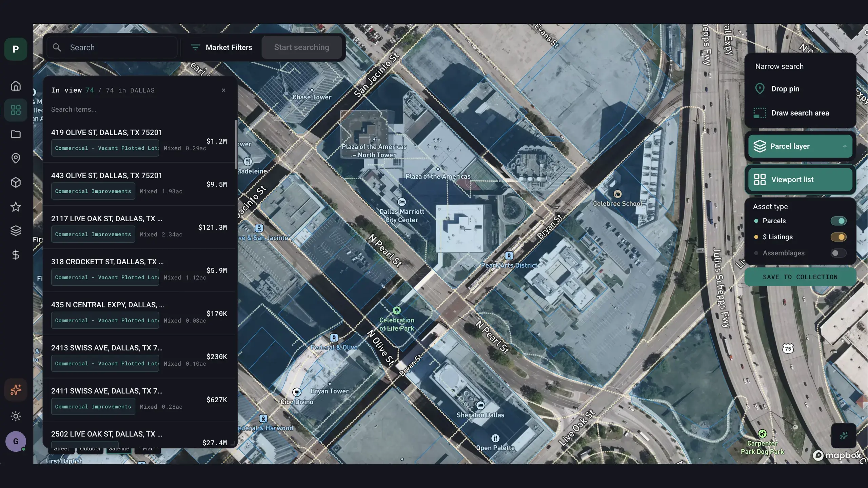Click the Pearl/Arts District transit marker

click(509, 256)
